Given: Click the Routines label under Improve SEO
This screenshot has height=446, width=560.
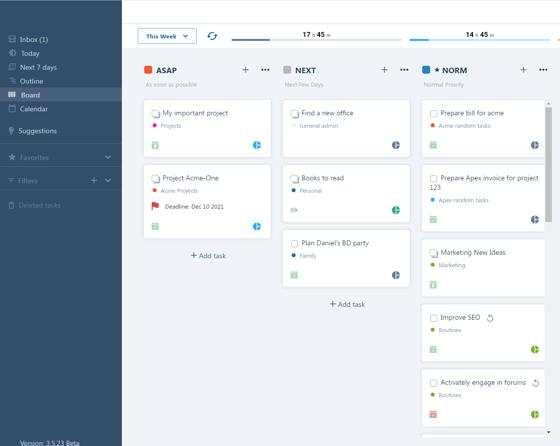Looking at the screenshot, I should click(x=450, y=330).
